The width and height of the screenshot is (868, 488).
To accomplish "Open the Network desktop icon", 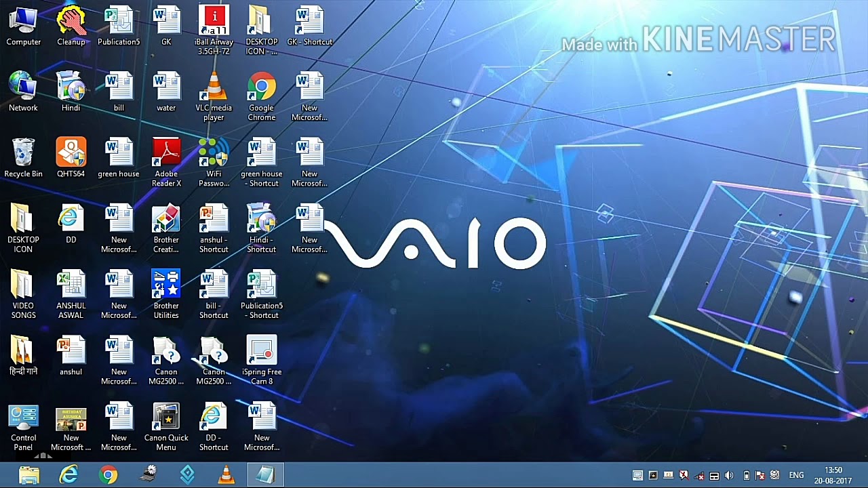I will click(x=23, y=92).
